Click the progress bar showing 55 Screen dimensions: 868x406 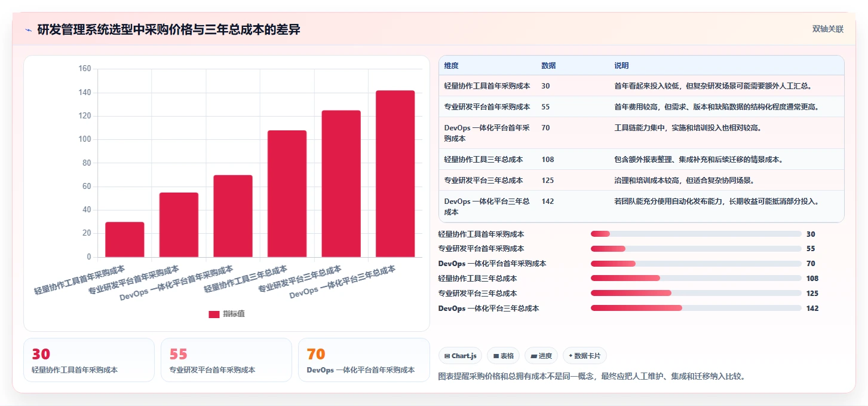[x=696, y=249]
